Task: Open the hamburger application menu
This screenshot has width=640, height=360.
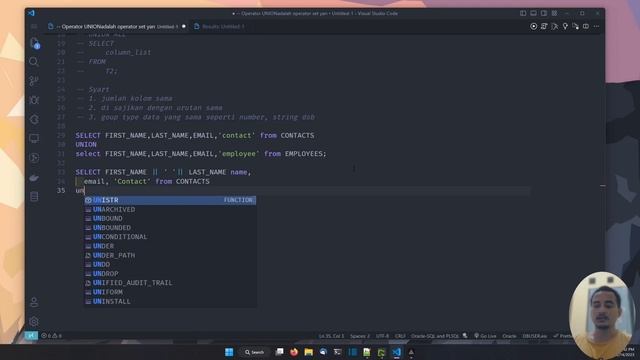Action: (34, 27)
